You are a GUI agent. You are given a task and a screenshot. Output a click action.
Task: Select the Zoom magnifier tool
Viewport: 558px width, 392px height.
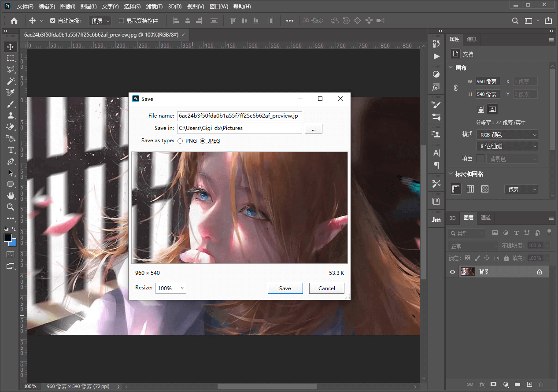coord(11,207)
